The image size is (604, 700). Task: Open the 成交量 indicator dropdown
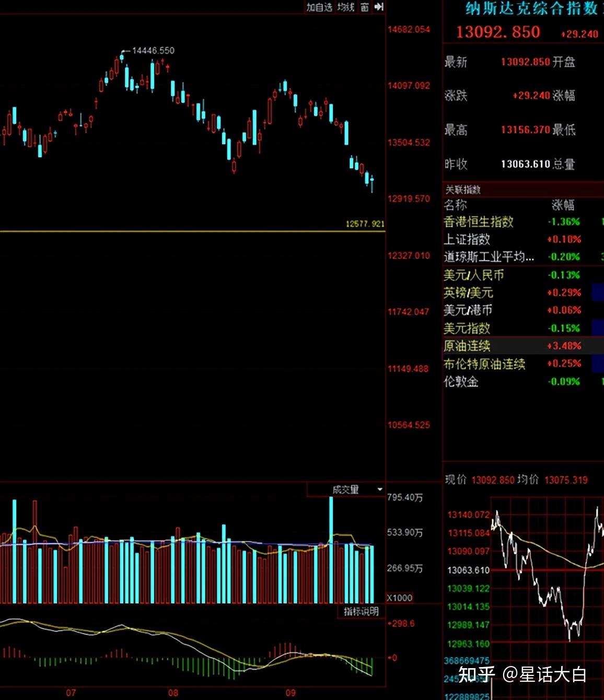(x=379, y=489)
